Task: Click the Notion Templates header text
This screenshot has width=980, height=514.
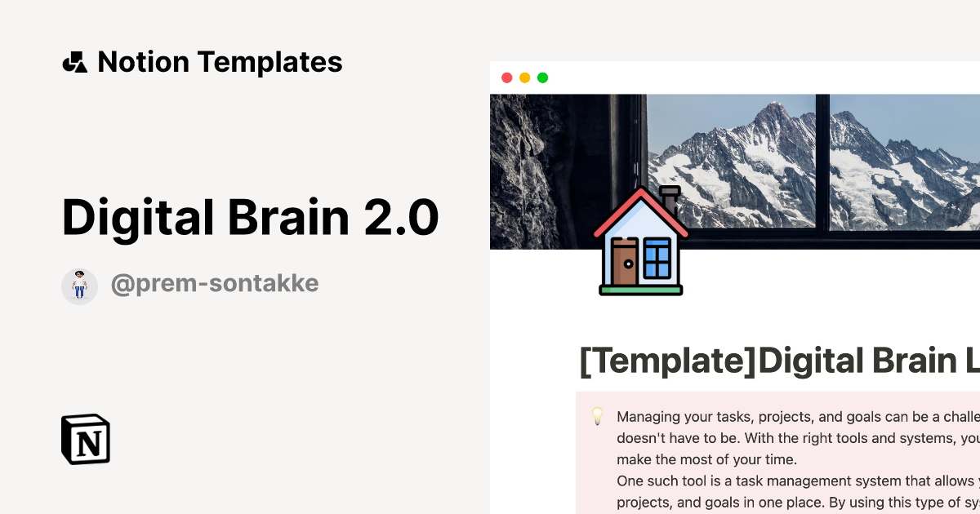Action: pos(220,61)
